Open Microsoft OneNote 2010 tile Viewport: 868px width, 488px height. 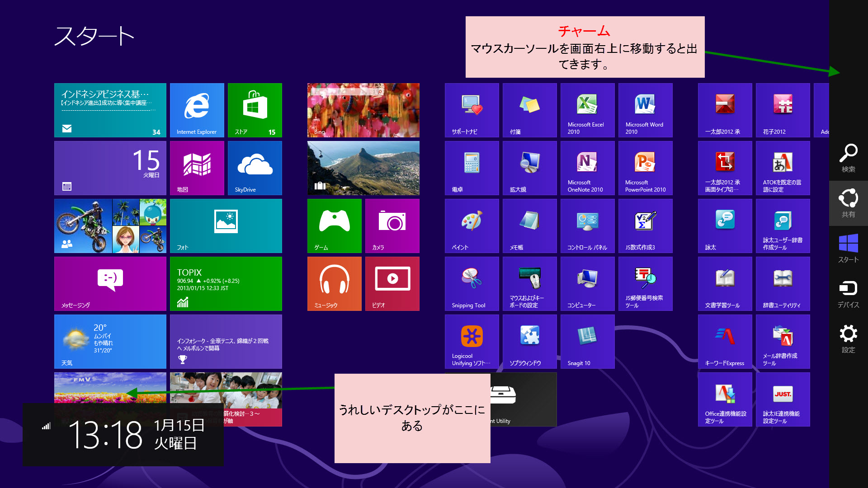point(587,168)
